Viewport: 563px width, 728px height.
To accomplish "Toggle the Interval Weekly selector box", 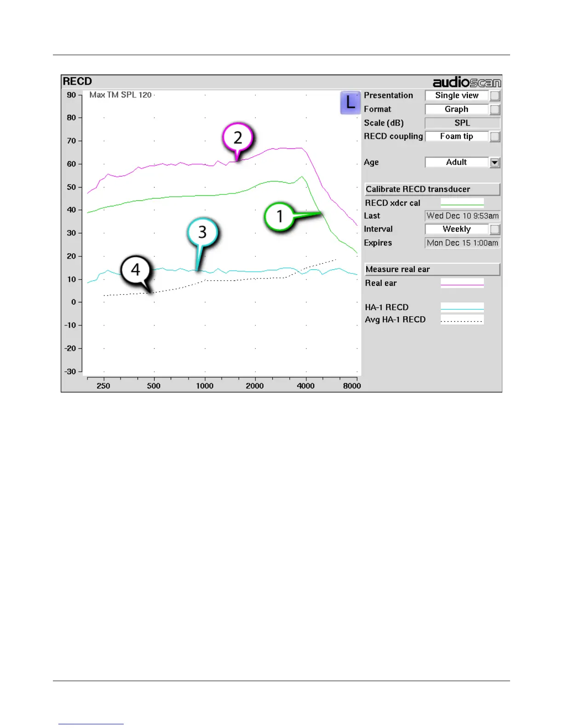I will pos(495,229).
